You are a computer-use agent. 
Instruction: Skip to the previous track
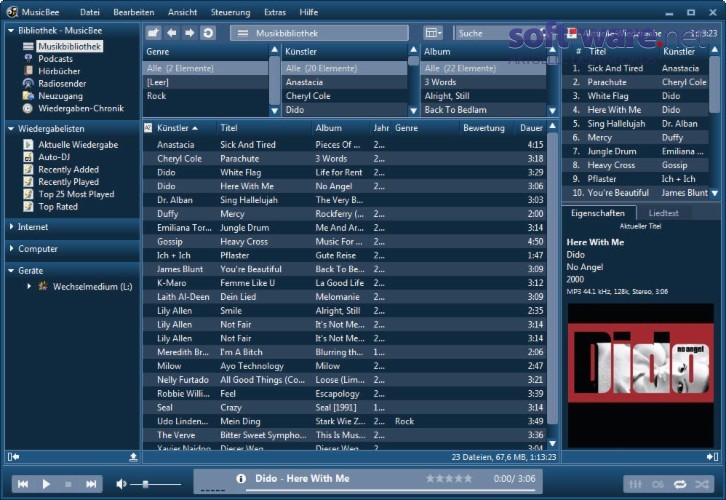click(23, 484)
